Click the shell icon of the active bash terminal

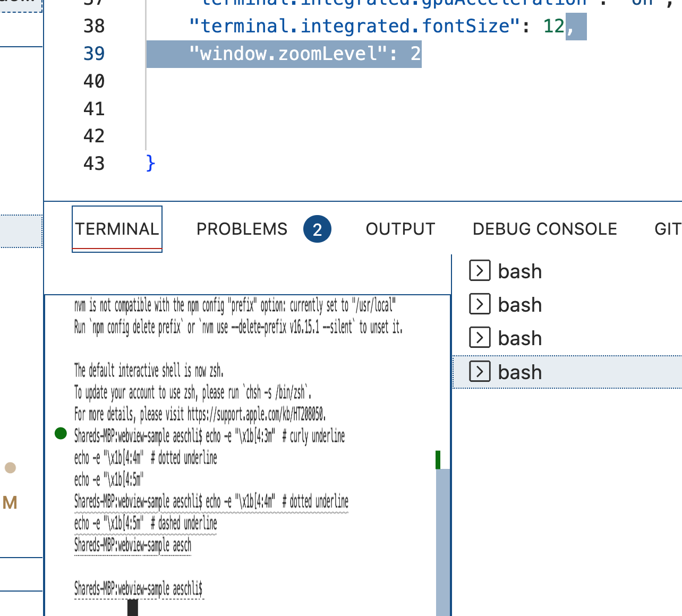480,372
